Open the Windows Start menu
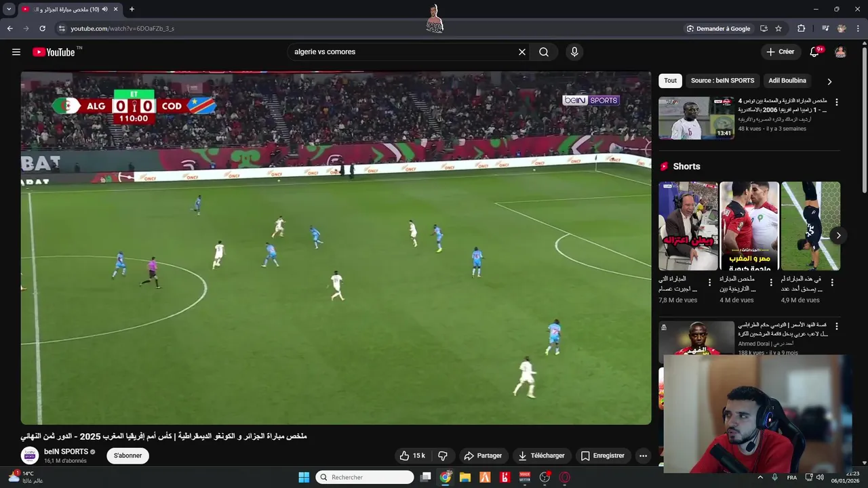 pos(304,477)
